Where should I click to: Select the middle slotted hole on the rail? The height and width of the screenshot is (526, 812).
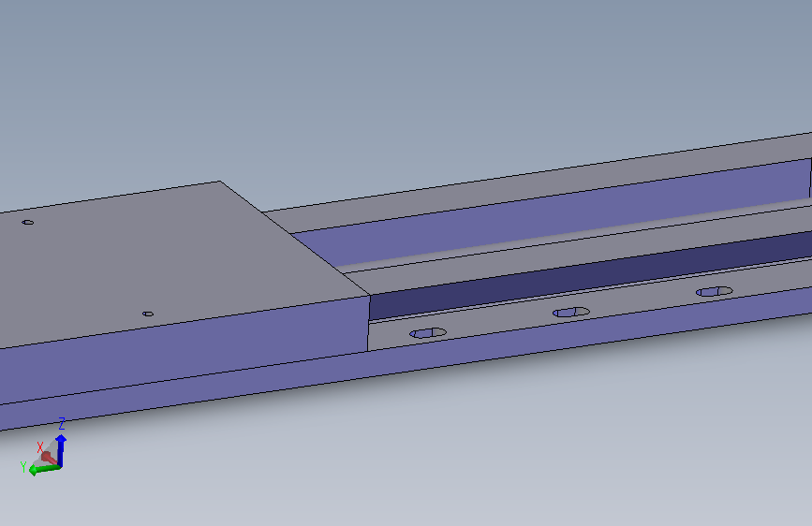click(570, 313)
